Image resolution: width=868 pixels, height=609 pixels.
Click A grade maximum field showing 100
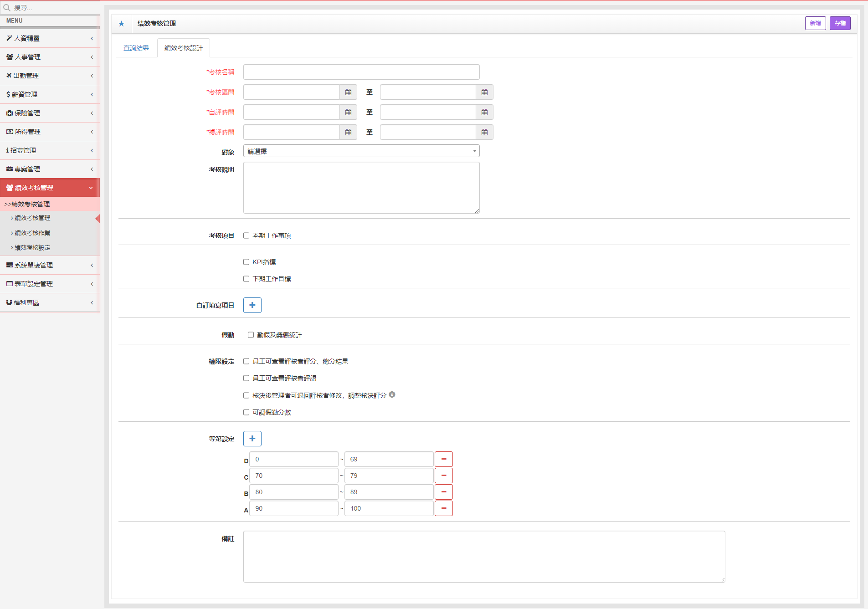(389, 508)
